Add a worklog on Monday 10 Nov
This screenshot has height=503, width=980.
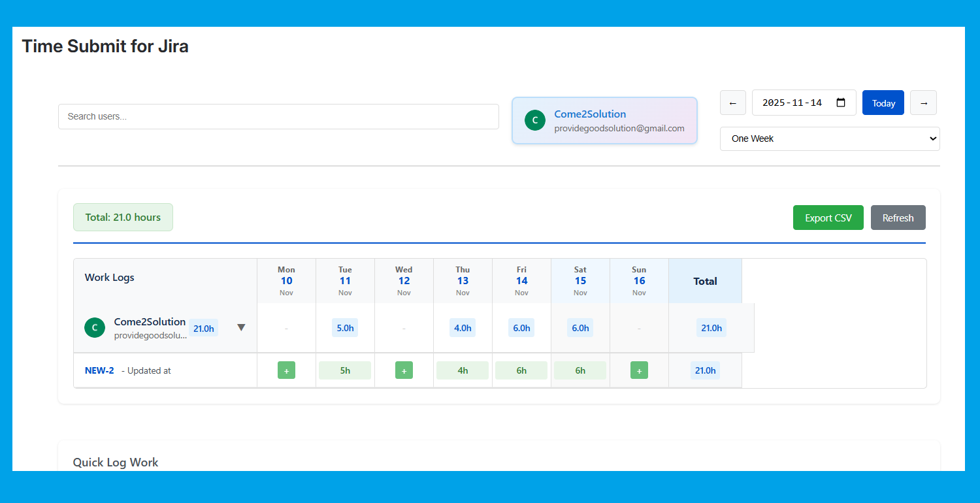(x=286, y=370)
